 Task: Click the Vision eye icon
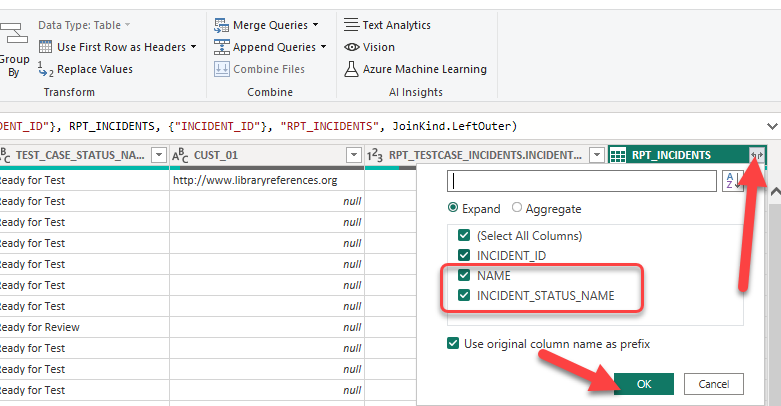[352, 47]
